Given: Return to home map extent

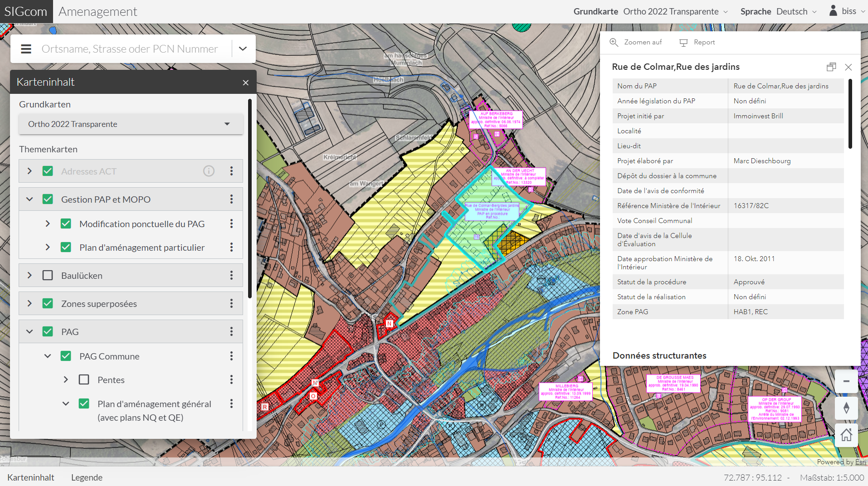Looking at the screenshot, I should click(846, 435).
